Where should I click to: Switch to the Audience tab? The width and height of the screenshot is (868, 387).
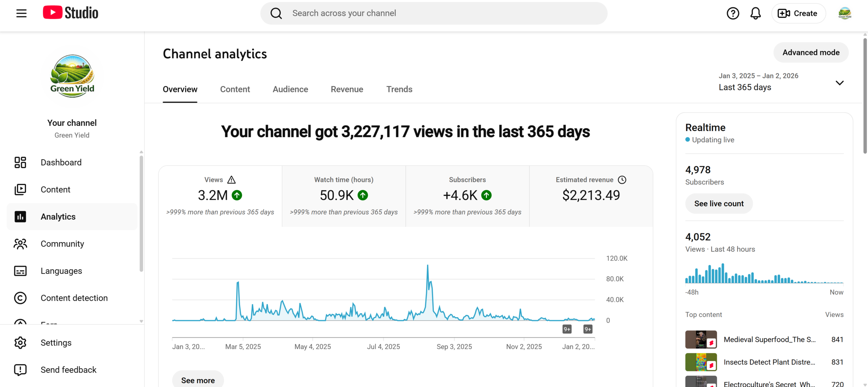[x=290, y=89]
